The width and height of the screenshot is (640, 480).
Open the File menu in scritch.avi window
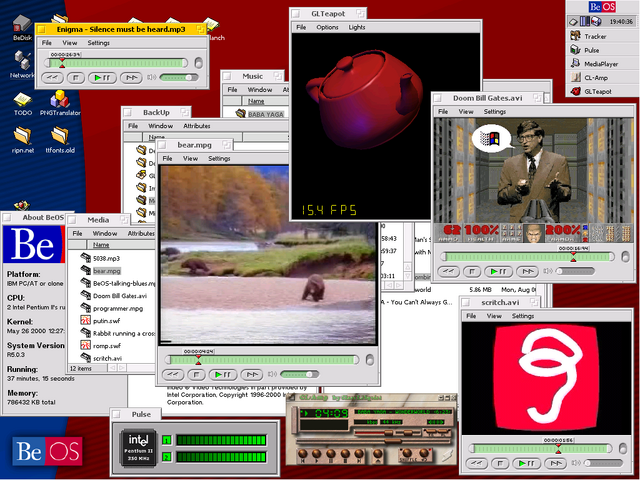tap(471, 316)
